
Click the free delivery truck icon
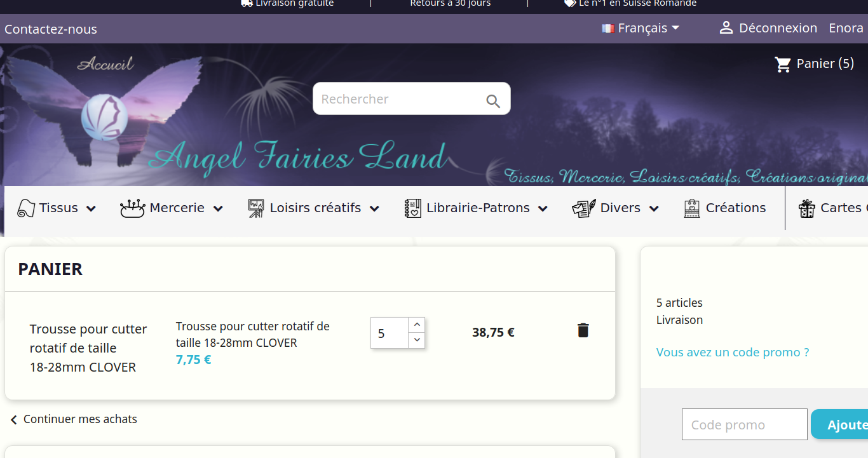247,3
